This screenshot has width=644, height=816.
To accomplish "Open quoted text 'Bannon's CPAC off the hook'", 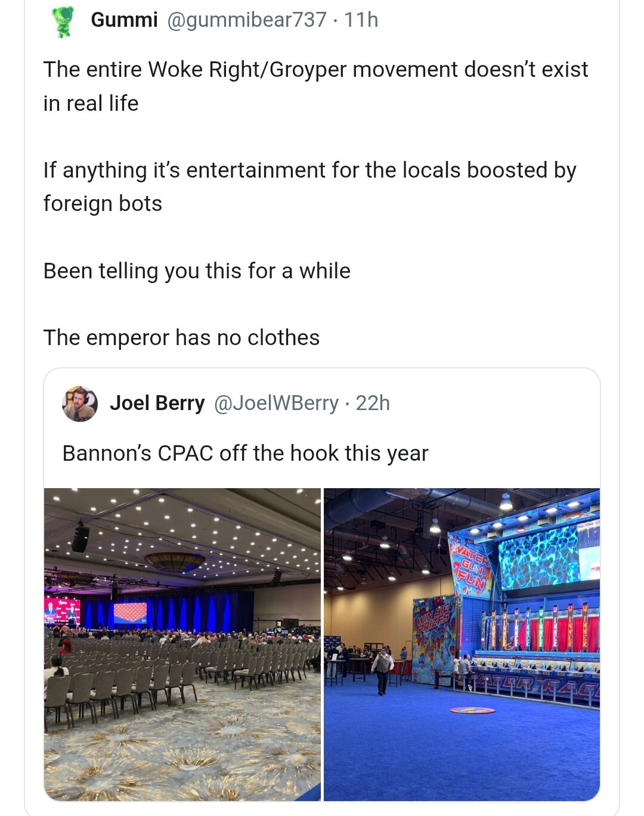I will (x=245, y=454).
